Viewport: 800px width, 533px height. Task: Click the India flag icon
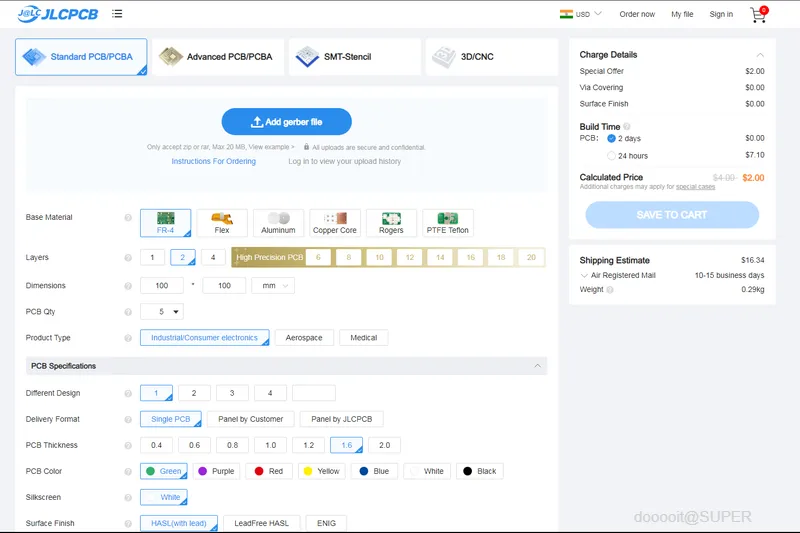point(566,14)
